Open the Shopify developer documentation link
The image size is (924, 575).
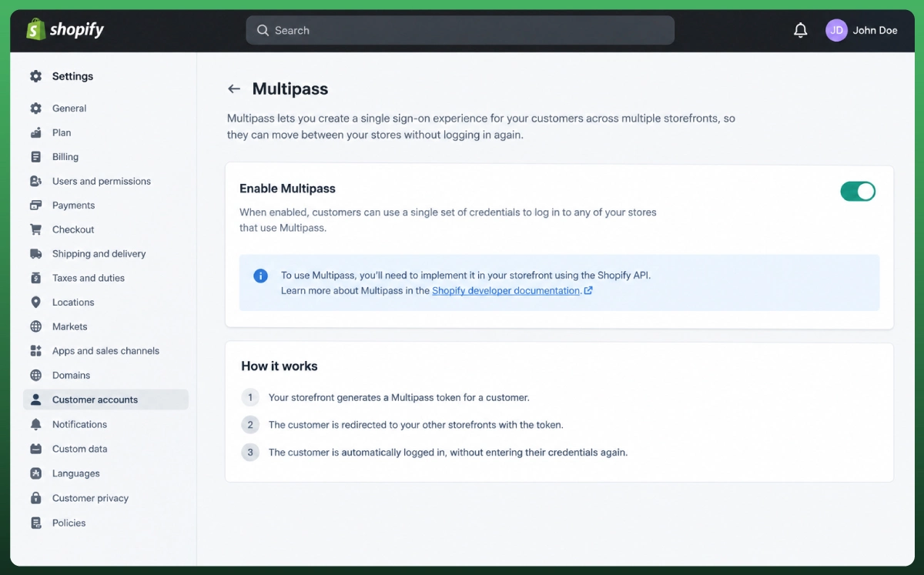[x=506, y=291]
